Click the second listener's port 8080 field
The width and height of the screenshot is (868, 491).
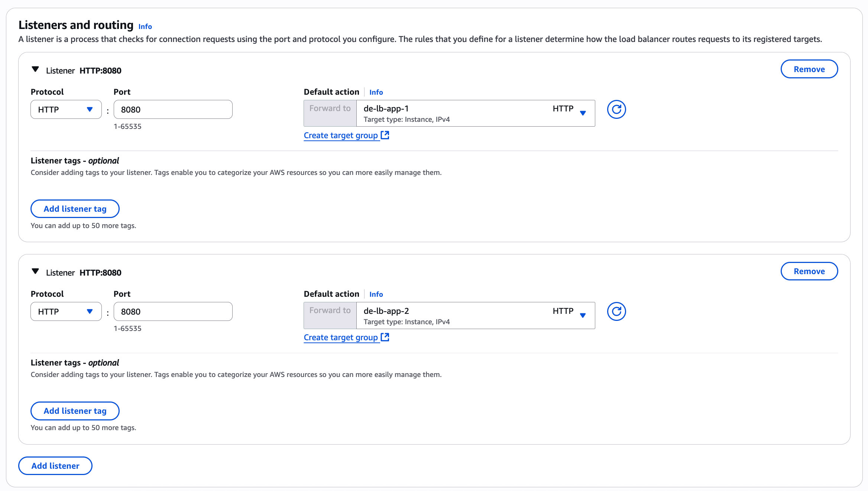click(173, 312)
